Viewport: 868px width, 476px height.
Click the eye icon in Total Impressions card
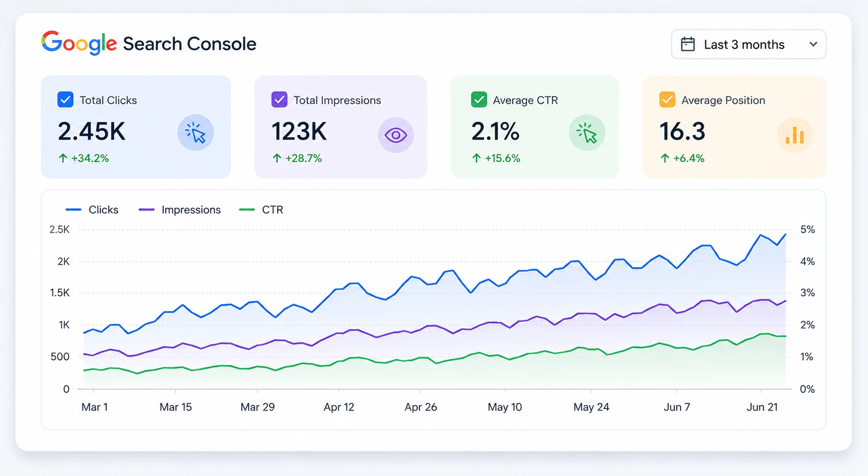pyautogui.click(x=396, y=135)
